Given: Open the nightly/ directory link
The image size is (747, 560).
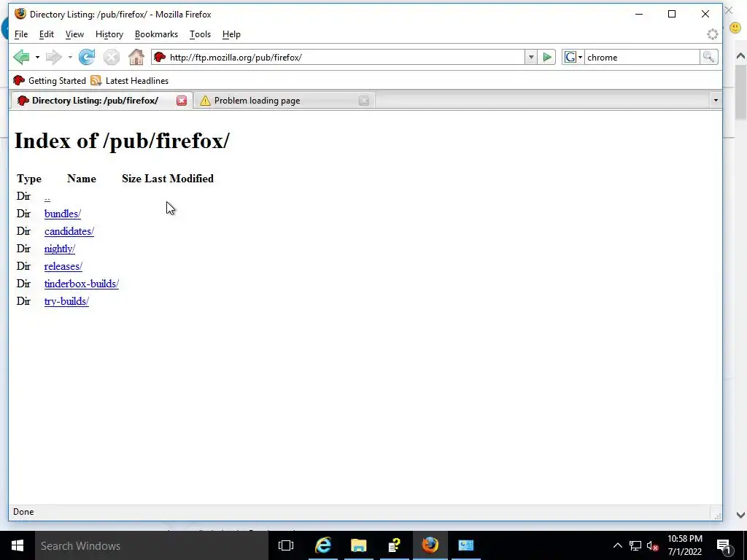Looking at the screenshot, I should (60, 249).
